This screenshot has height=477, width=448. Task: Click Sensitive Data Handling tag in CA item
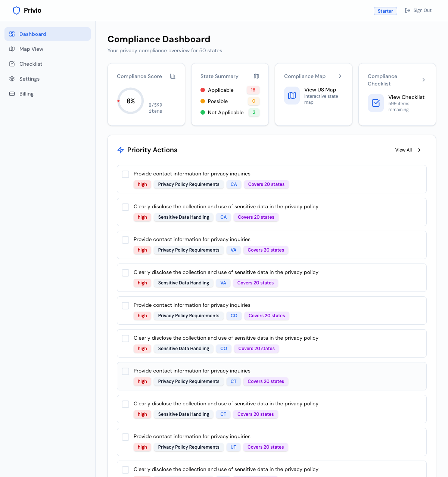183,217
